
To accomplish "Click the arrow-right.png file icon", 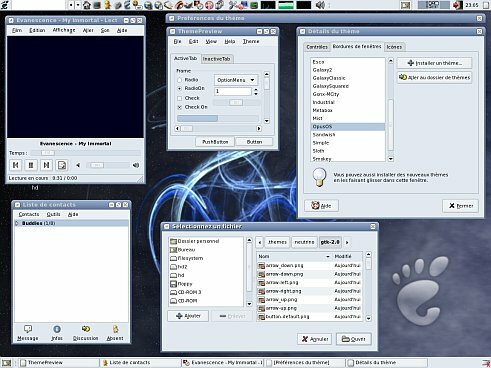I will 261,291.
